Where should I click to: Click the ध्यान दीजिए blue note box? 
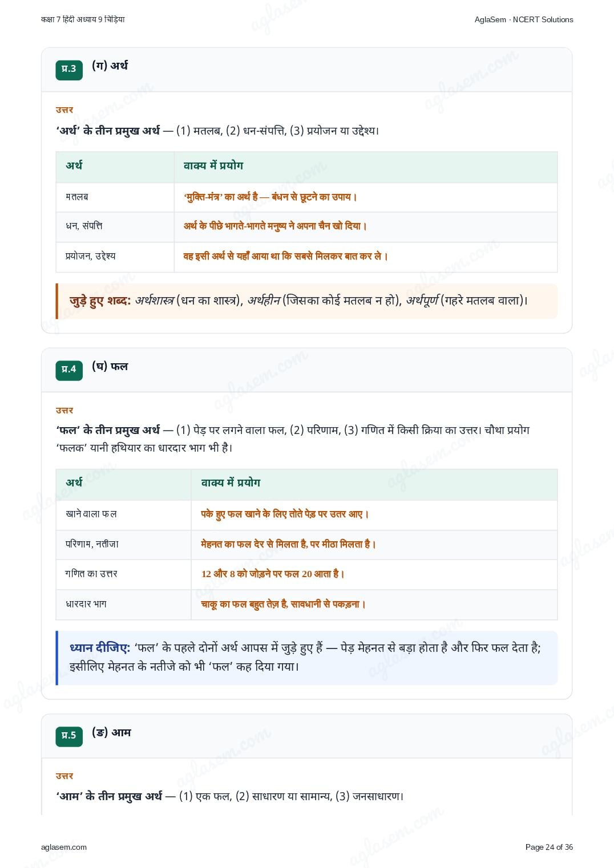[x=306, y=658]
